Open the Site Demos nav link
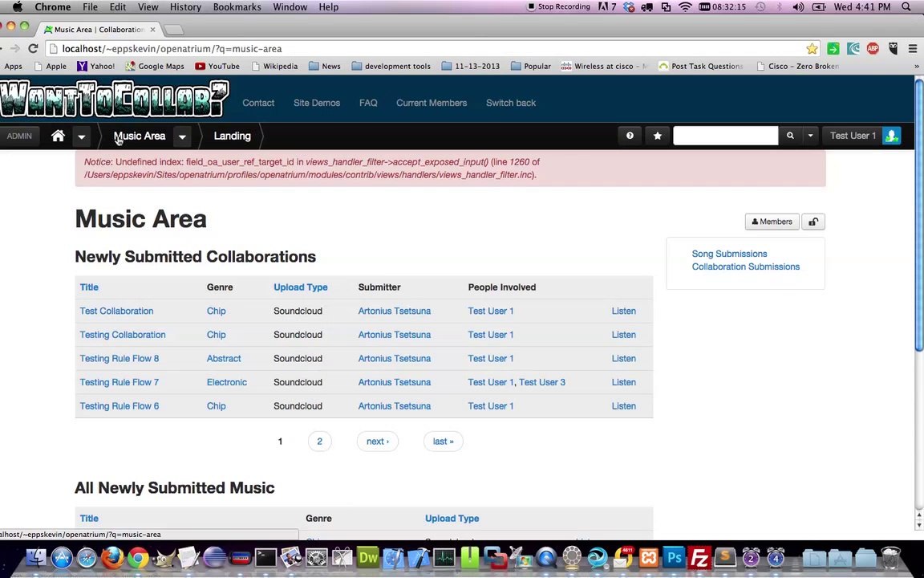The width and height of the screenshot is (924, 578). [317, 103]
